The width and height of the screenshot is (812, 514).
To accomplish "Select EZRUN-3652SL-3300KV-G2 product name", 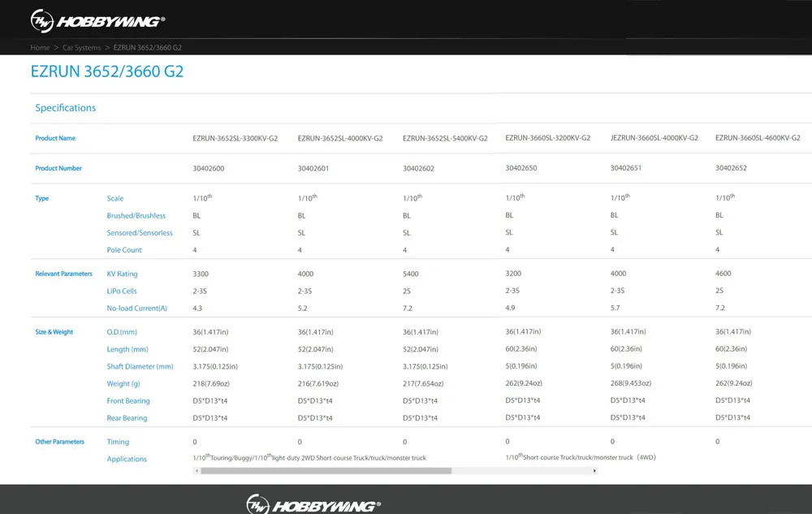I will point(235,138).
